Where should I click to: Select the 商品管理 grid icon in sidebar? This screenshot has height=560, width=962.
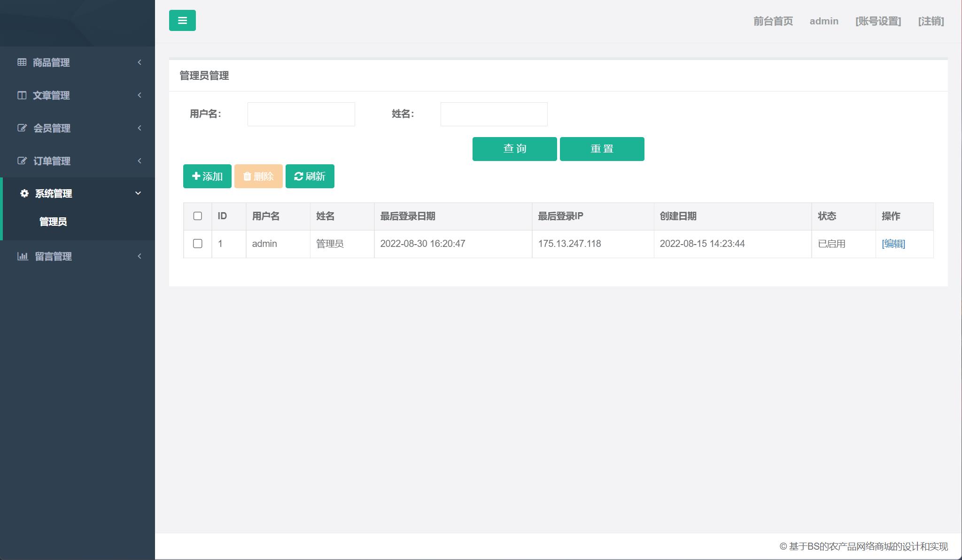22,62
